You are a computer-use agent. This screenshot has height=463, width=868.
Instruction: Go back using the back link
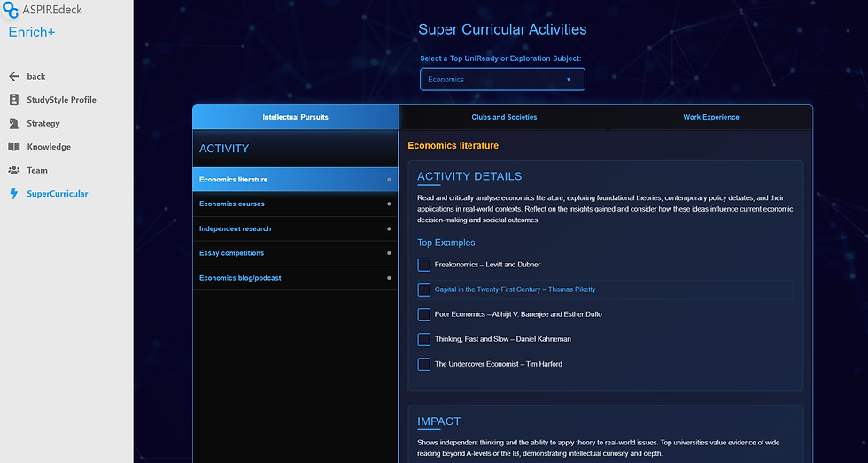(x=36, y=76)
